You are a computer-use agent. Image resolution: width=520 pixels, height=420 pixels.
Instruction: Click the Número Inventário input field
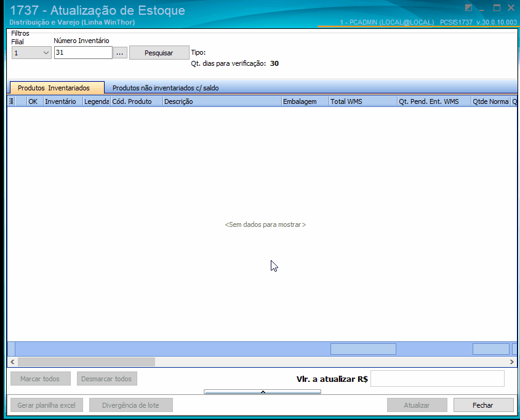coord(83,53)
